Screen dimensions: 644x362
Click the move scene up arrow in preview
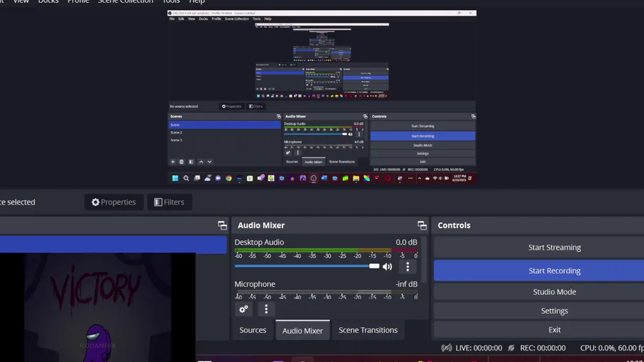[201, 162]
